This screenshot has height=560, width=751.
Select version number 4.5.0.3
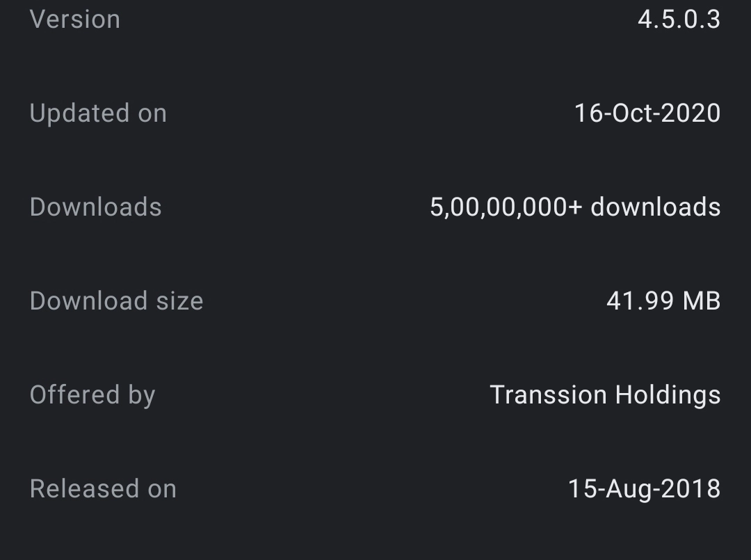(679, 19)
